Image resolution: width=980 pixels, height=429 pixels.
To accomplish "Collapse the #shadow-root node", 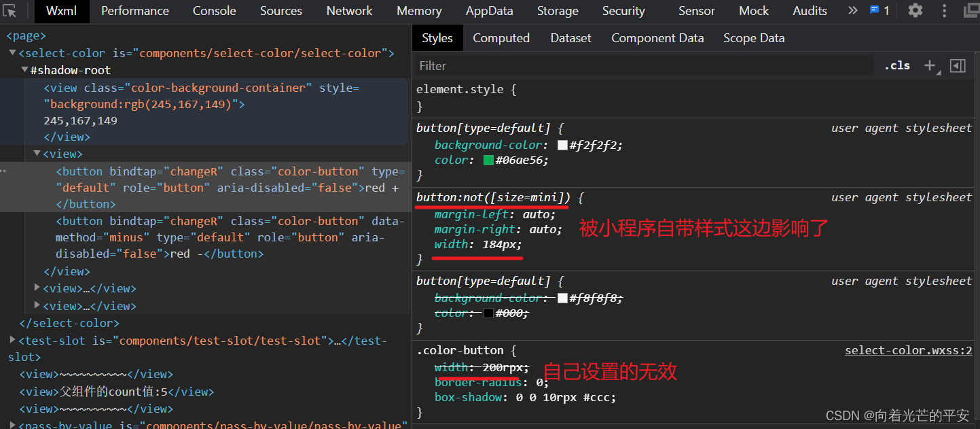I will (25, 70).
